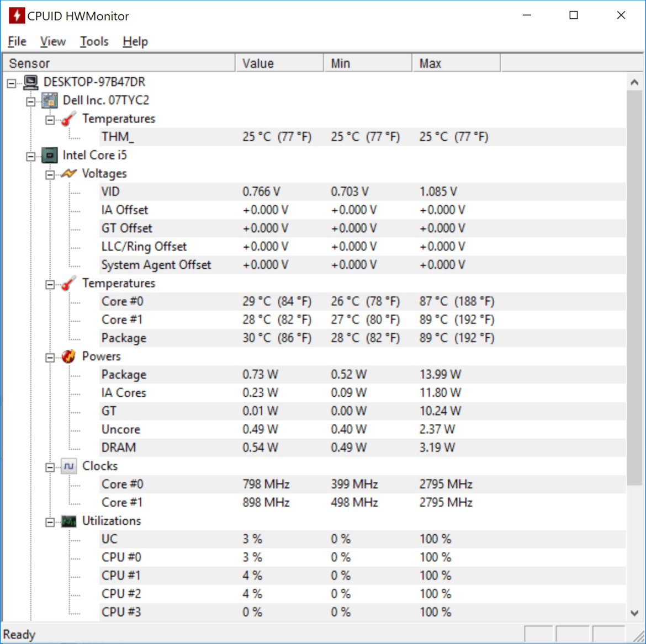
Task: Select the THM_ temperature row
Action: click(363, 137)
